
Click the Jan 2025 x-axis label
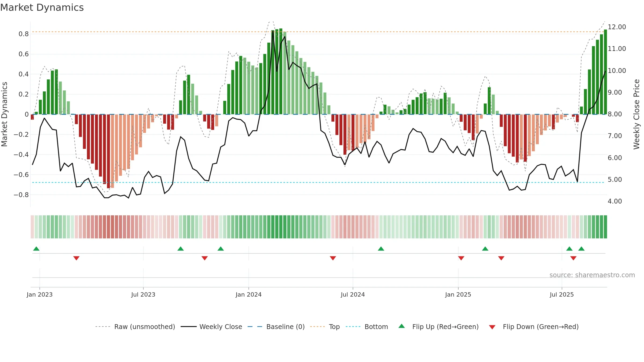point(458,294)
